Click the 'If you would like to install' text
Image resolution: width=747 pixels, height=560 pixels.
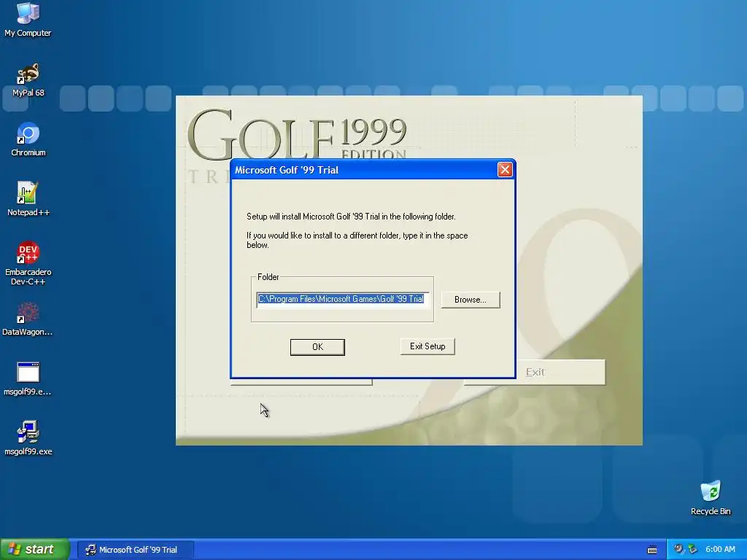point(357,241)
